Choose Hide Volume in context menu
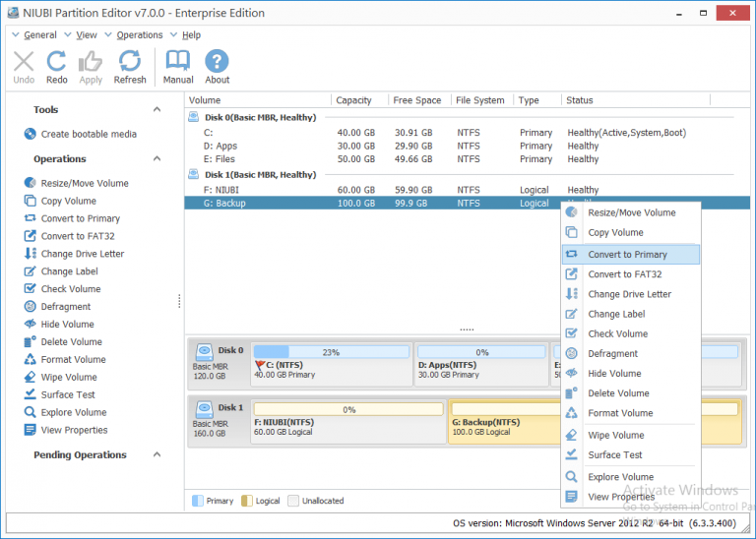This screenshot has width=756, height=539. click(631, 374)
